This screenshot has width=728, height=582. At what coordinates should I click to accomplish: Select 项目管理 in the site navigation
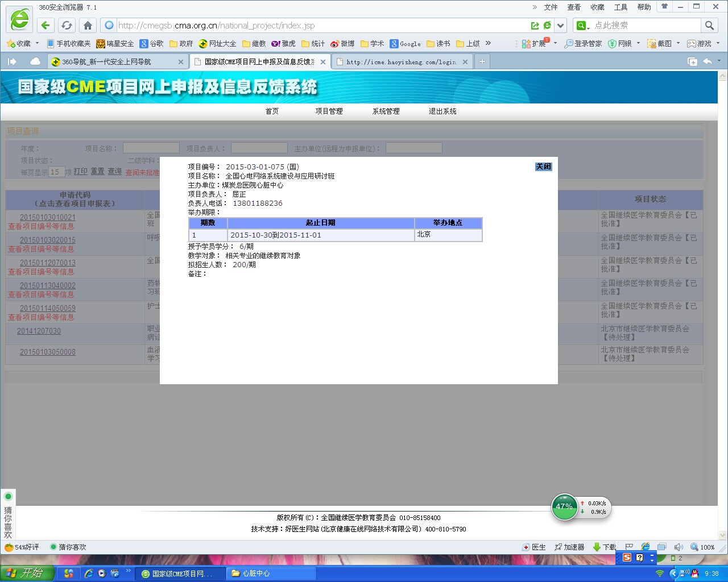(329, 111)
